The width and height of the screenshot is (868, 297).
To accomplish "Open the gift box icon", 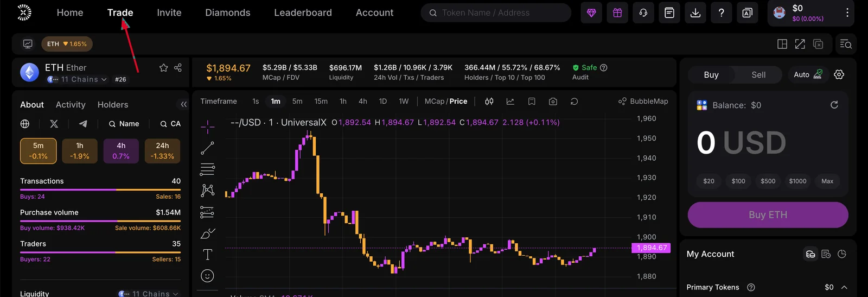I will (617, 12).
